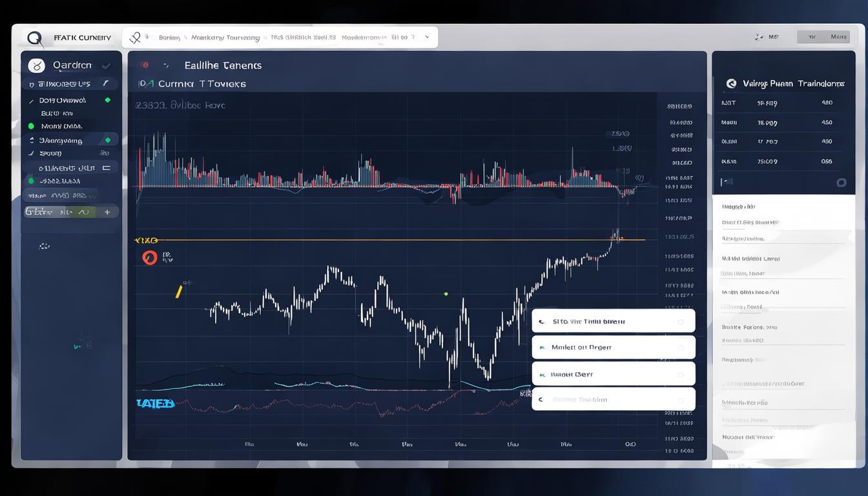Click the round icon left of Vairng Pnann
Screen dimensions: 868x496
[731, 83]
